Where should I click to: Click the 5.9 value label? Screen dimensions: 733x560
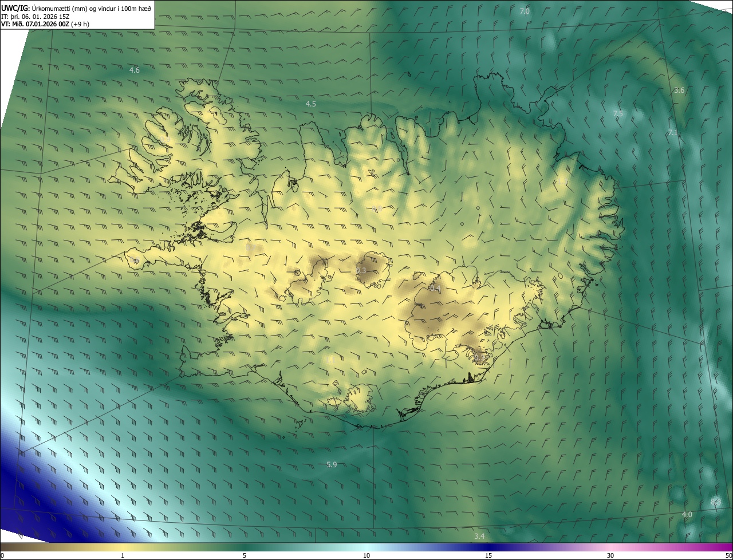click(332, 465)
